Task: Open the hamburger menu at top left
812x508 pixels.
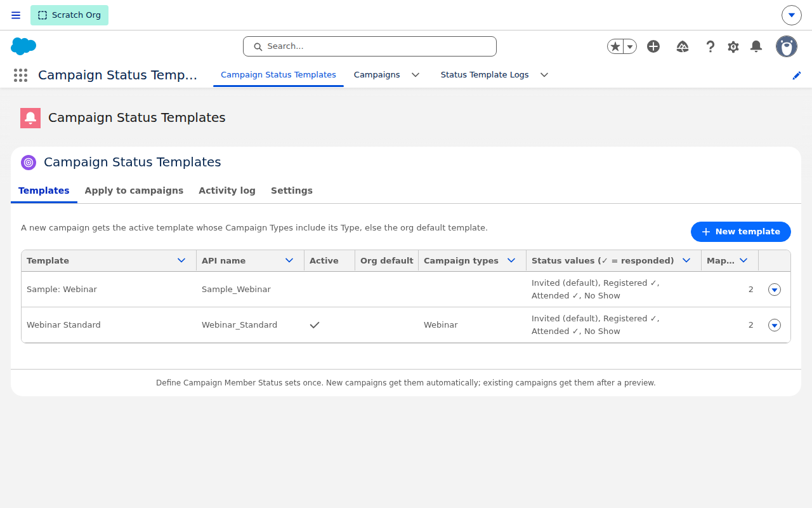Action: [x=16, y=15]
